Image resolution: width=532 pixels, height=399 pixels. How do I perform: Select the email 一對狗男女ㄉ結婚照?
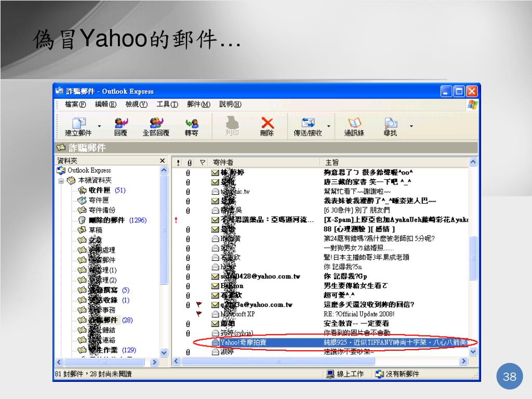click(x=321, y=248)
